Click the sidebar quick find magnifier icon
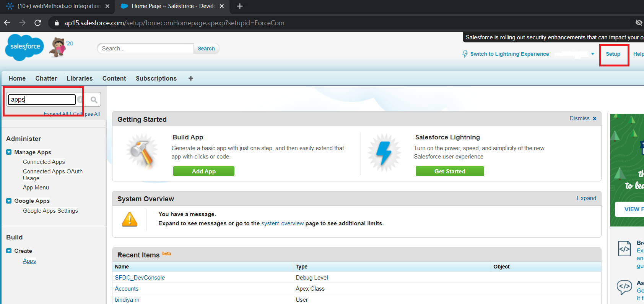644x304 pixels. pos(94,100)
